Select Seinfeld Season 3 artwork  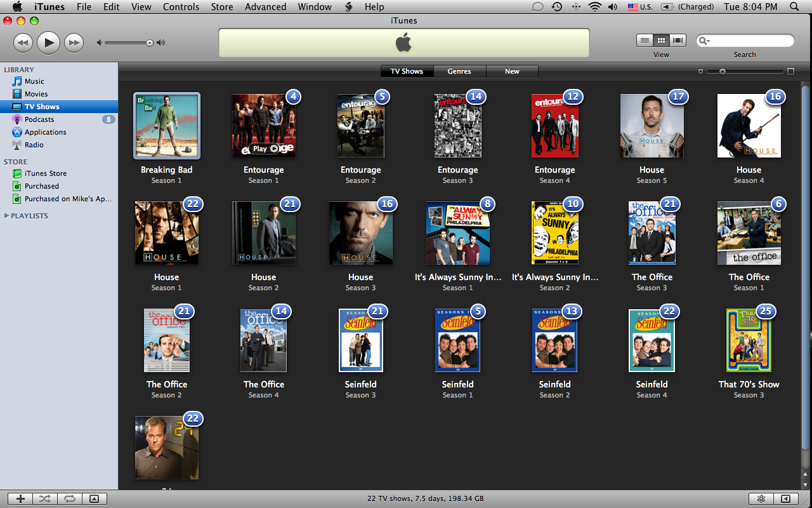[x=361, y=340]
